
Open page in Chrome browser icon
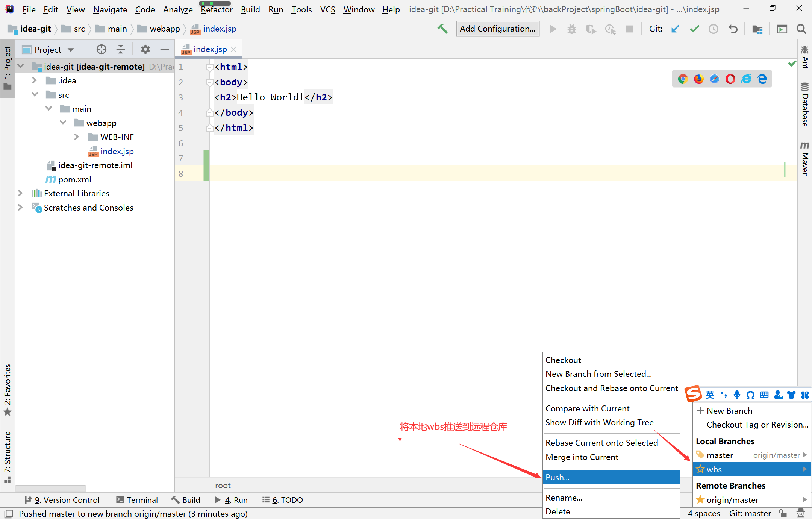683,79
